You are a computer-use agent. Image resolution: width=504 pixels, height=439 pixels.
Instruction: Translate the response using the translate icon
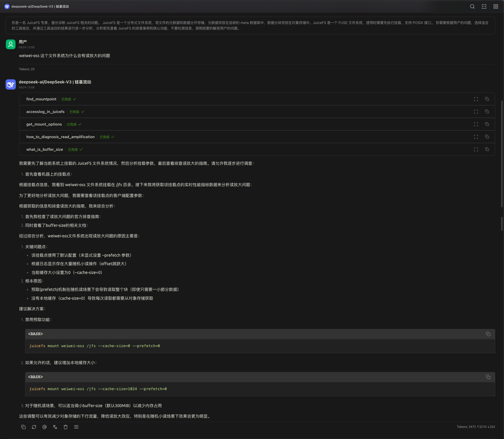(55, 427)
